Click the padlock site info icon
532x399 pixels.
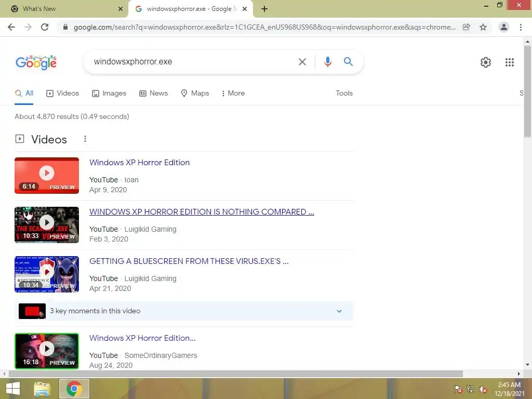(65, 27)
